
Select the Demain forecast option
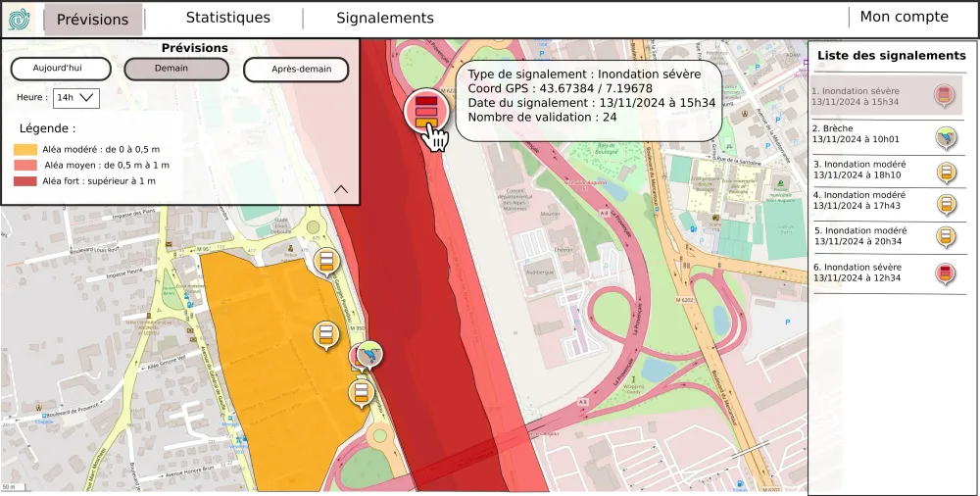pos(176,69)
